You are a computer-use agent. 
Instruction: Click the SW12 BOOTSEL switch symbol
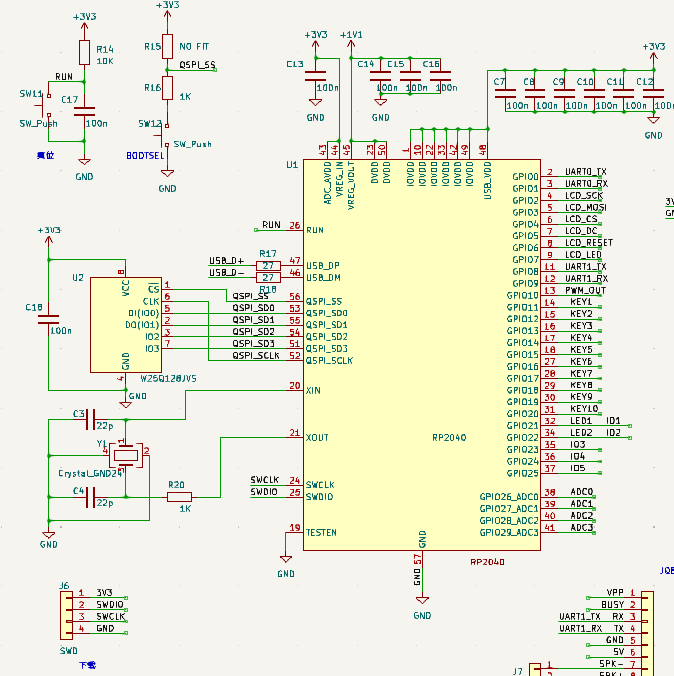pos(166,135)
